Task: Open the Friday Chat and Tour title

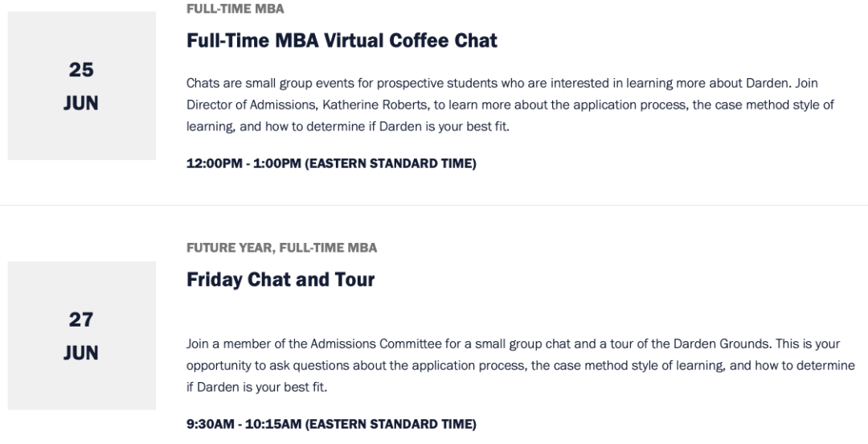Action: [x=280, y=279]
